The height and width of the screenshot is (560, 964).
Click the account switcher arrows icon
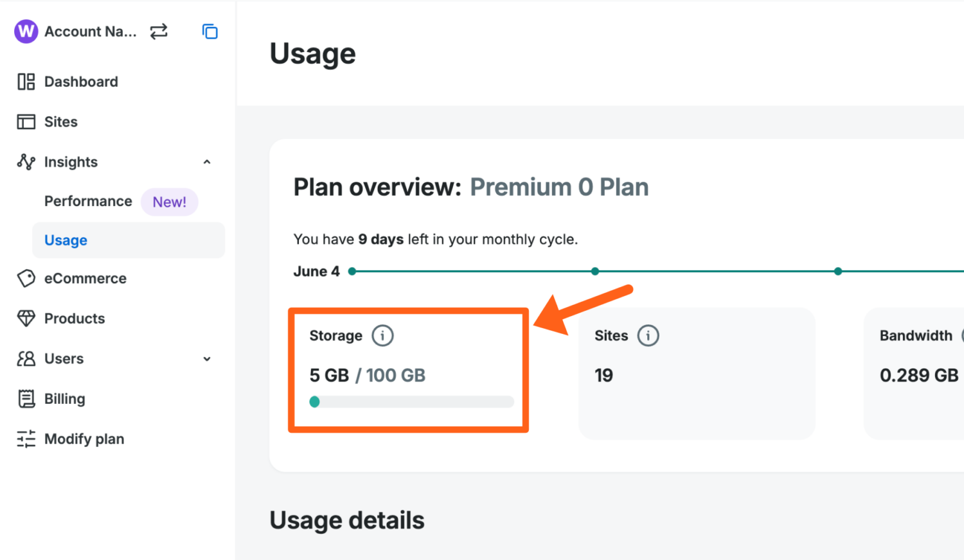pos(158,31)
